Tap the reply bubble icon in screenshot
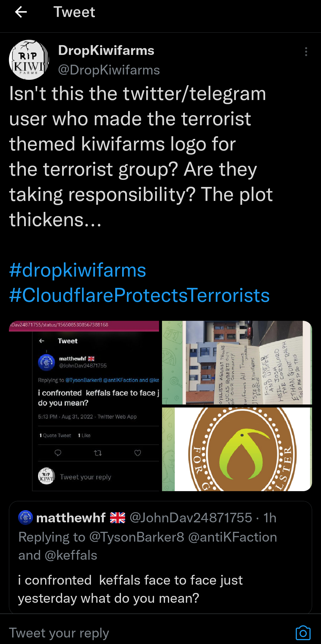Image resolution: width=321 pixels, height=644 pixels. pos(58,453)
